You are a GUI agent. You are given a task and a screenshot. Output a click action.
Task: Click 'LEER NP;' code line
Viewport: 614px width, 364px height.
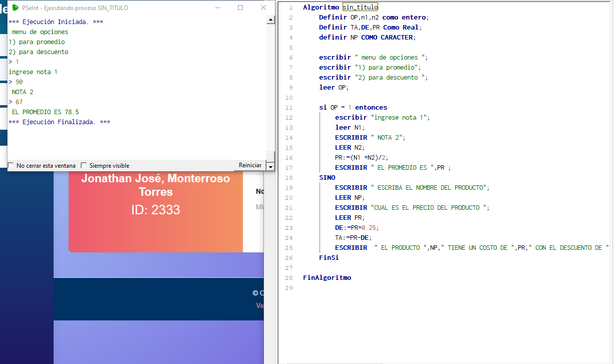pos(350,197)
